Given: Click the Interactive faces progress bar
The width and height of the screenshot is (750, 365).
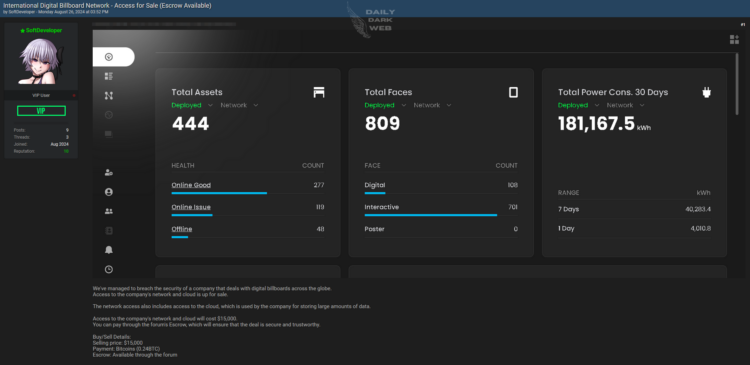Looking at the screenshot, I should (x=430, y=215).
